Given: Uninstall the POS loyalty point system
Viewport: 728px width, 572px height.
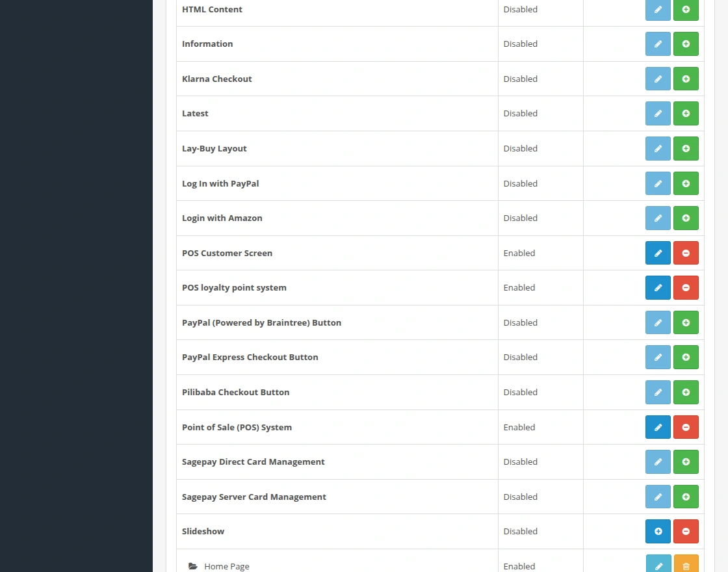Looking at the screenshot, I should coord(686,287).
